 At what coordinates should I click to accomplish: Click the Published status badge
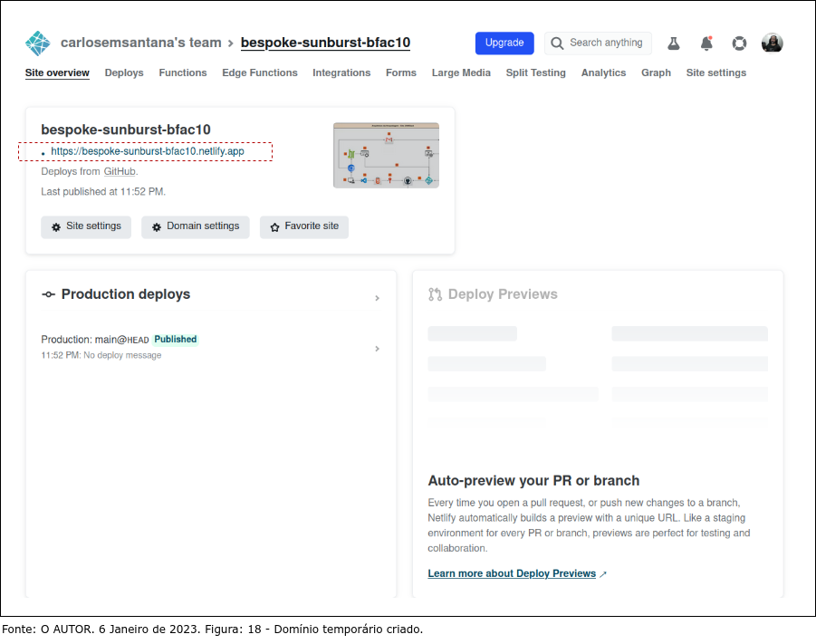[176, 340]
